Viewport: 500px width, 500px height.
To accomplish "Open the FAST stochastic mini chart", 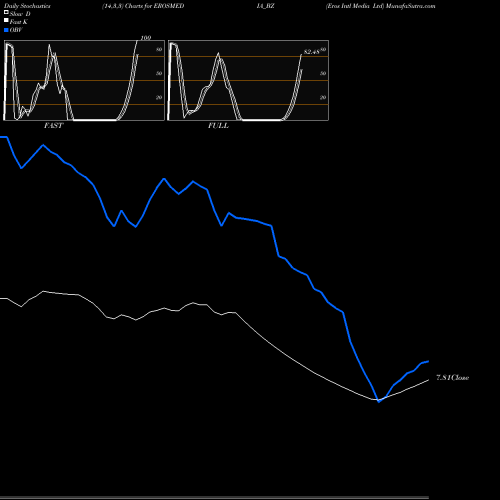I will pos(84,80).
